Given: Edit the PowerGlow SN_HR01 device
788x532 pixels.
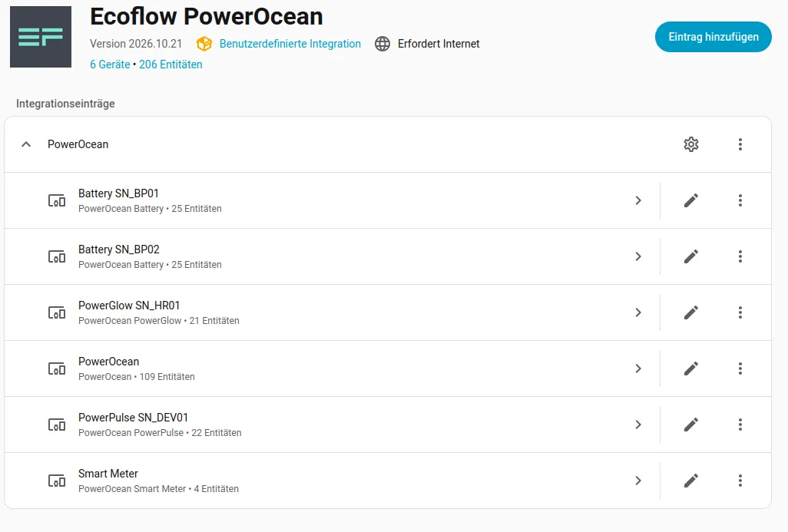Looking at the screenshot, I should click(x=691, y=312).
